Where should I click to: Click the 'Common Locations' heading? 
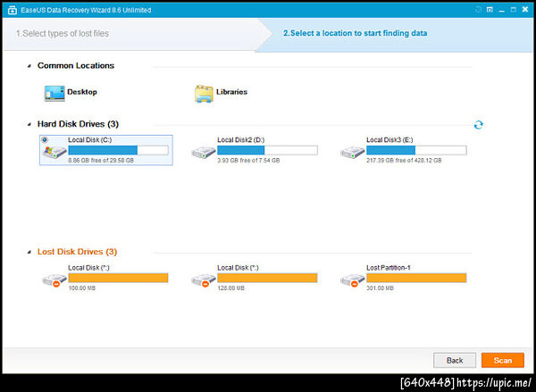tap(76, 65)
